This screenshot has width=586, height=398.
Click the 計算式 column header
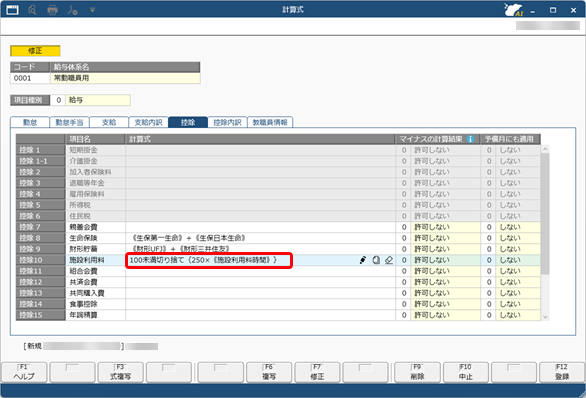[260, 139]
